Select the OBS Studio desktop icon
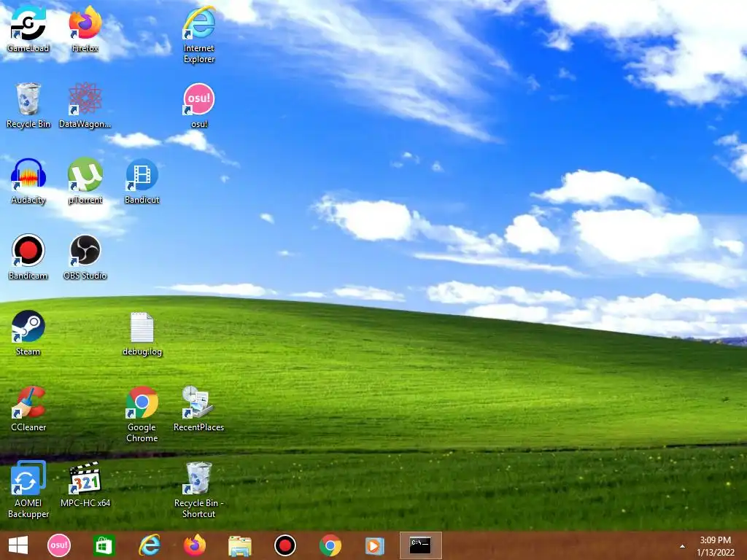Screen dimensions: 747x560 click(x=85, y=257)
